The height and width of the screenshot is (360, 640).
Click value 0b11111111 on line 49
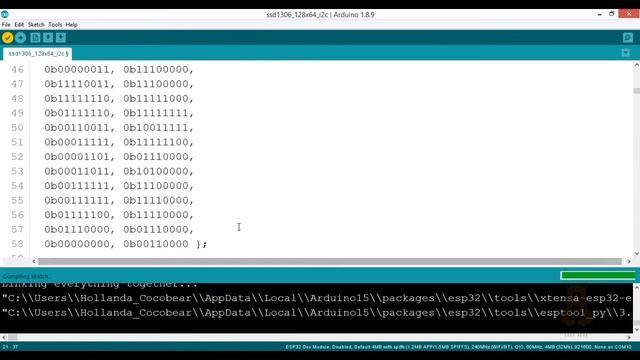156,113
